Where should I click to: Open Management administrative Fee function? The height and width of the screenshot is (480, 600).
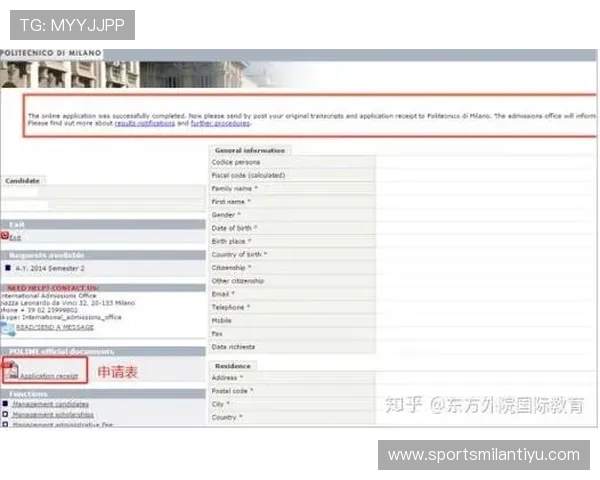point(63,424)
